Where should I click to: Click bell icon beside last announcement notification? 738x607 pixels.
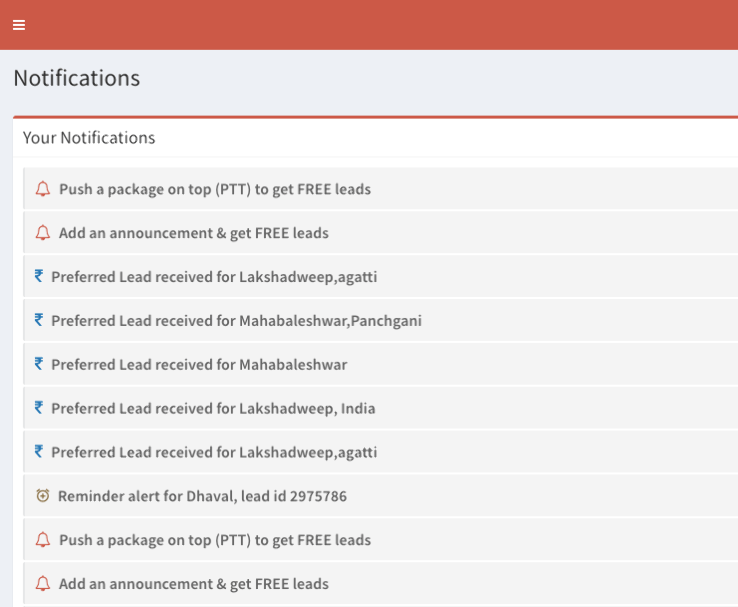click(x=43, y=583)
